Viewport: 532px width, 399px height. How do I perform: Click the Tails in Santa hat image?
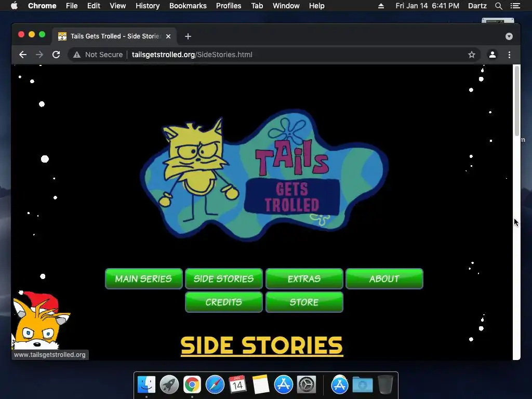pos(41,320)
